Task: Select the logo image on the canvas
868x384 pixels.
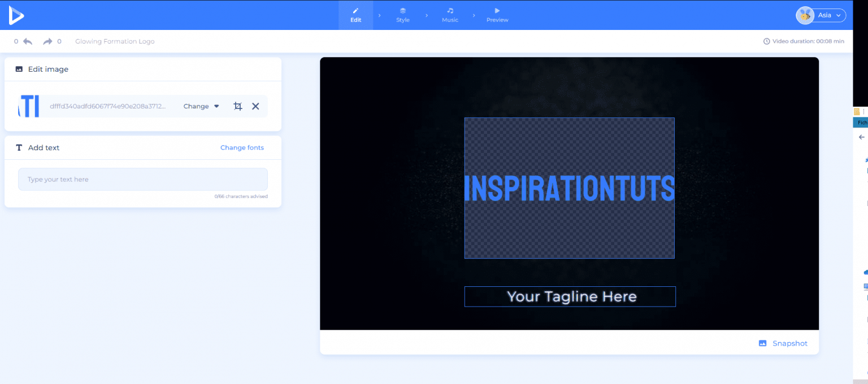Action: tap(570, 189)
